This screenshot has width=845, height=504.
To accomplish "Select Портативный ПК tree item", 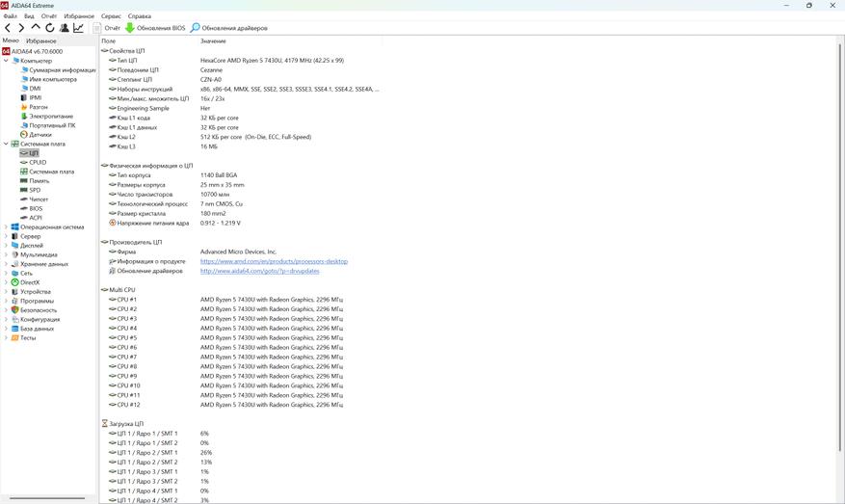I will point(48,125).
